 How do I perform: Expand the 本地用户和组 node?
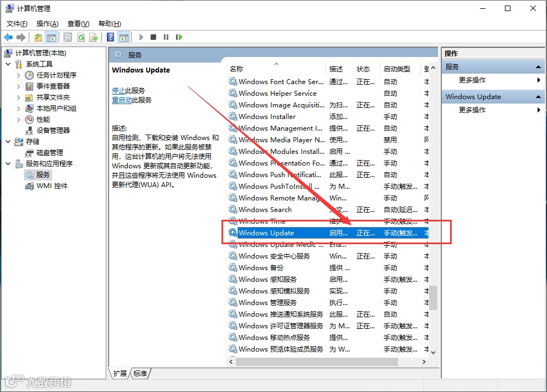point(18,109)
